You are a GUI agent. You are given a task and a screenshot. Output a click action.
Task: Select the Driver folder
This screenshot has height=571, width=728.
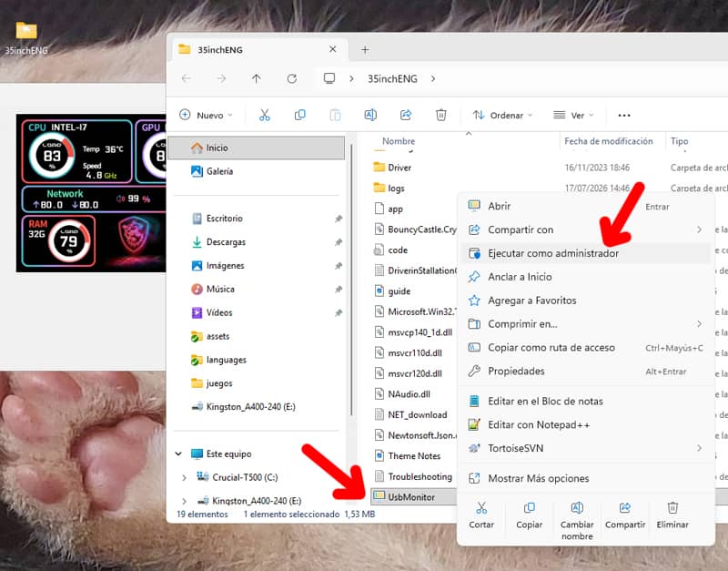(x=392, y=168)
